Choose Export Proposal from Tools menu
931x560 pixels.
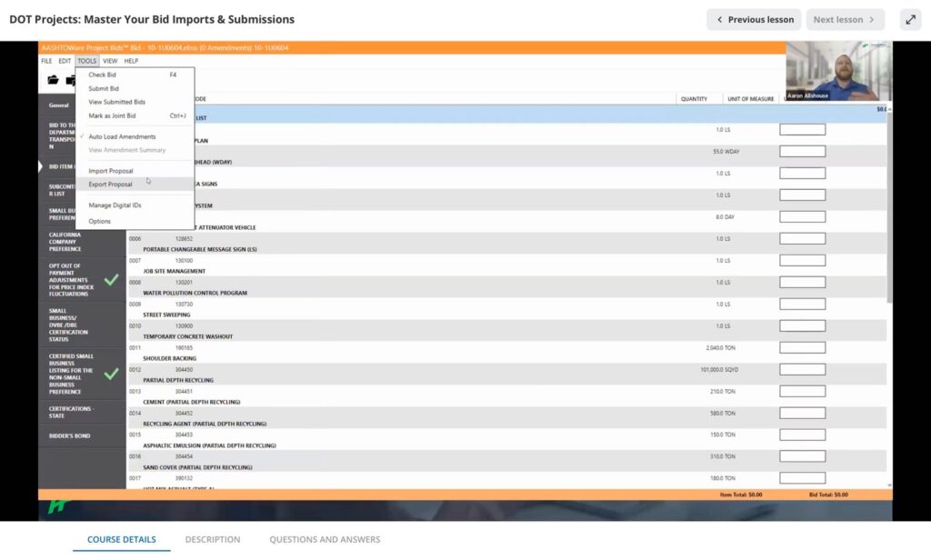pos(110,185)
